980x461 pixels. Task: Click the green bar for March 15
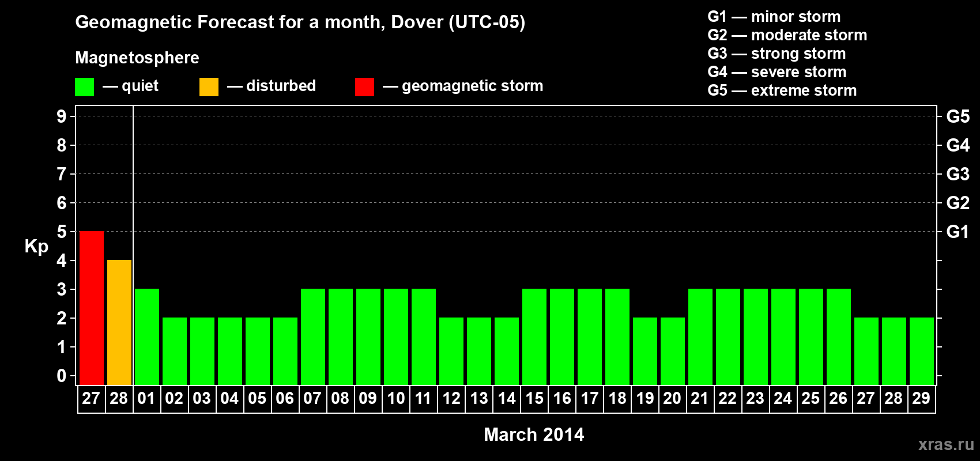pyautogui.click(x=534, y=337)
